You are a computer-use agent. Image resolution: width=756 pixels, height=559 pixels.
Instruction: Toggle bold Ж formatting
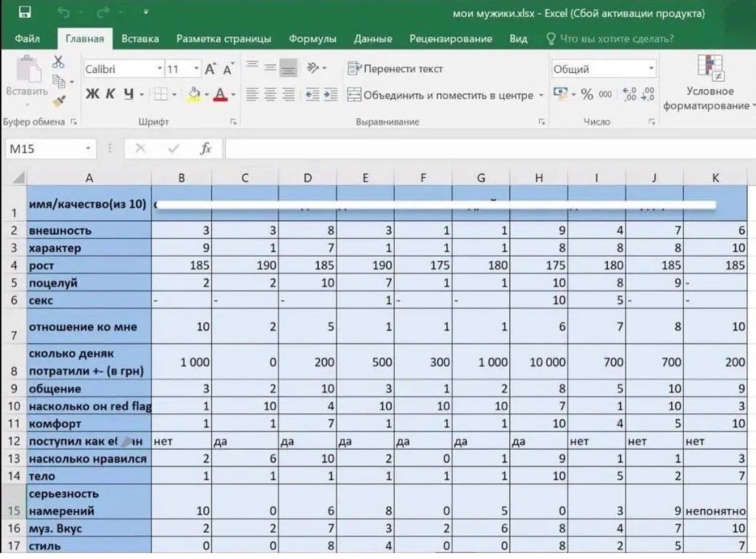click(92, 94)
